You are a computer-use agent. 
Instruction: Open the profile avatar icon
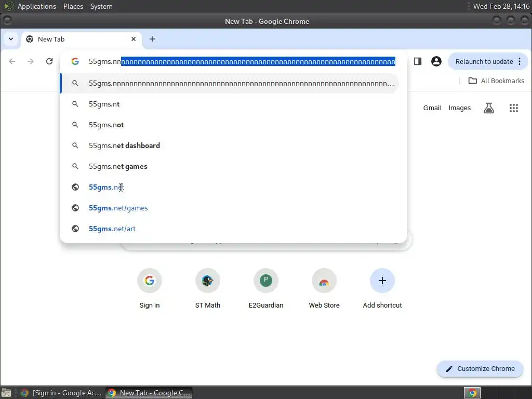(436, 61)
